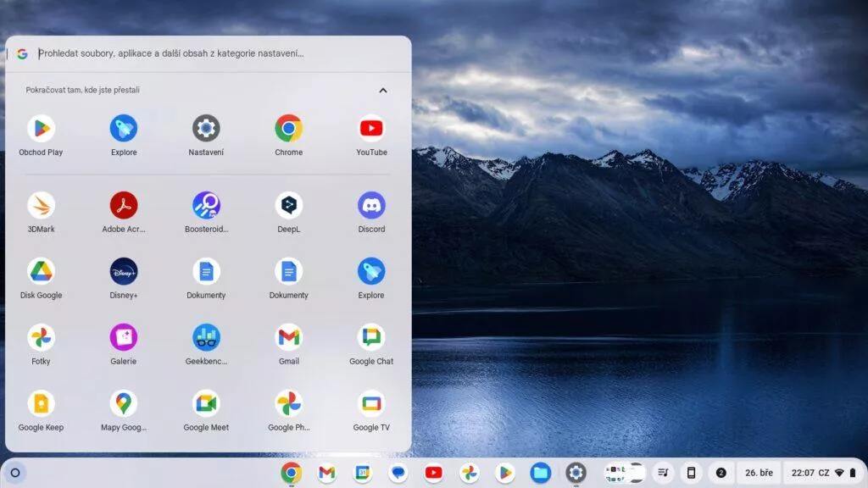Open Chrome from the shelf
Viewport: 868px width, 488px height.
click(x=292, y=473)
